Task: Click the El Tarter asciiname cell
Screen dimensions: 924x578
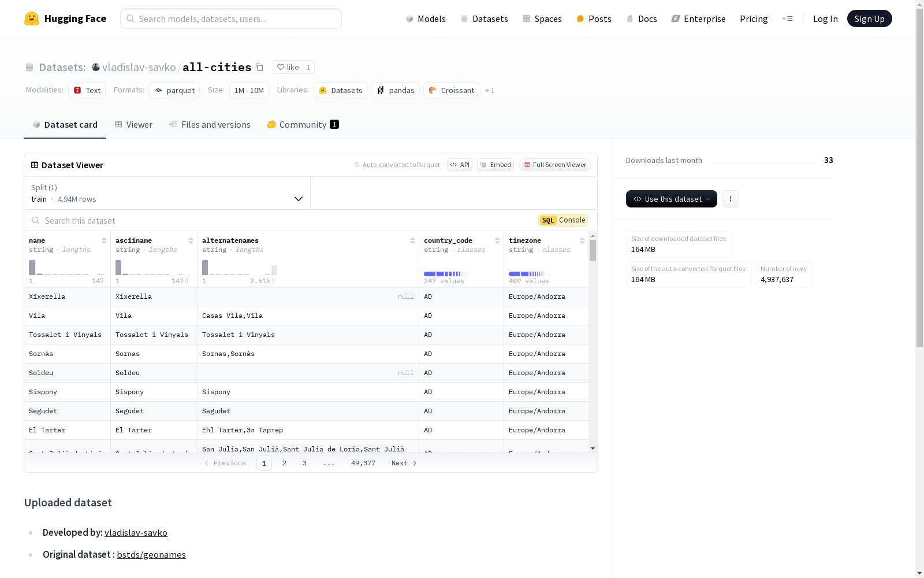Action: click(x=154, y=430)
